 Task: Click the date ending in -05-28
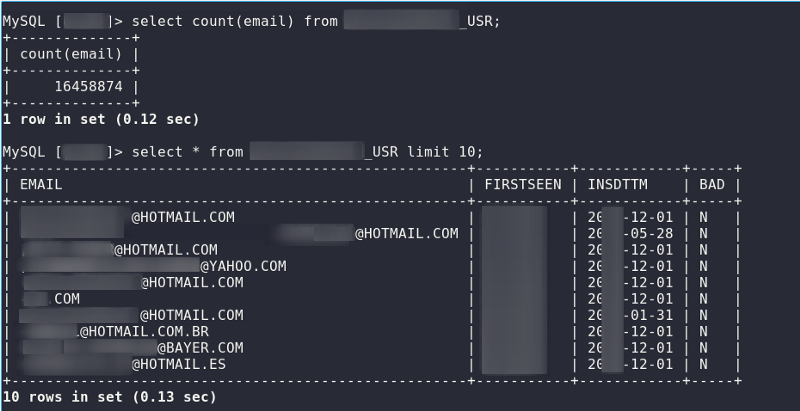(x=630, y=234)
